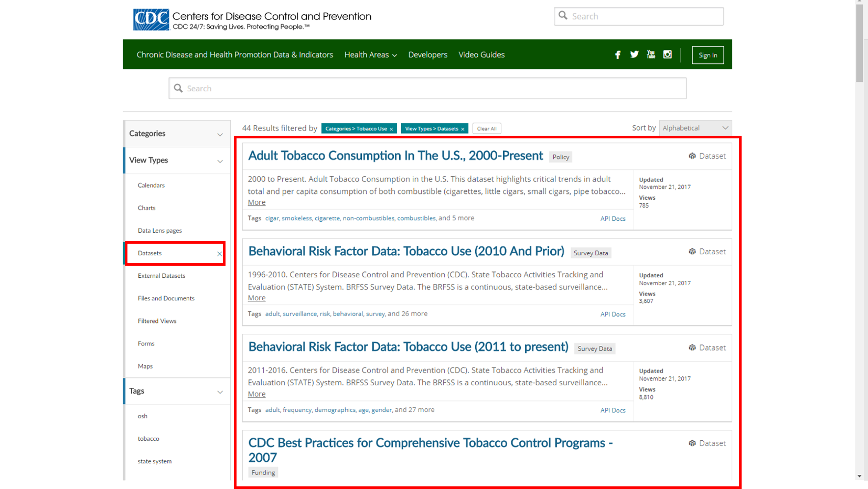The image size is (868, 489).
Task: Click the scrollbar down arrow
Action: tap(859, 476)
